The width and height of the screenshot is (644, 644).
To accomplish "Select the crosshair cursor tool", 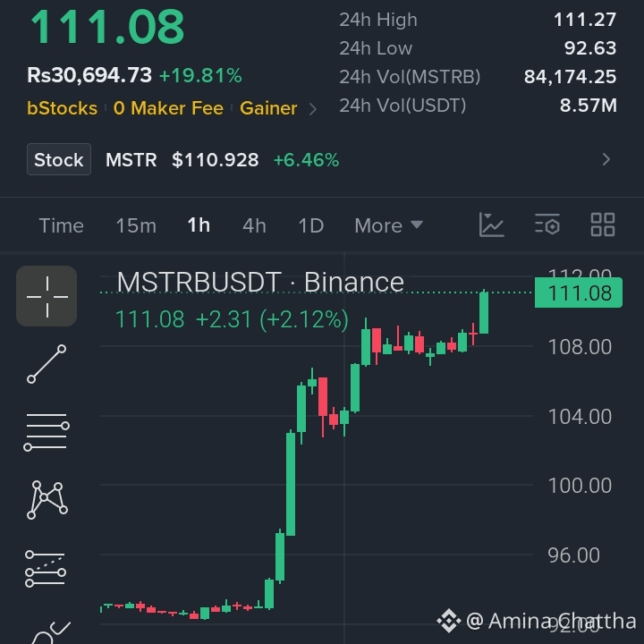I will [x=47, y=296].
